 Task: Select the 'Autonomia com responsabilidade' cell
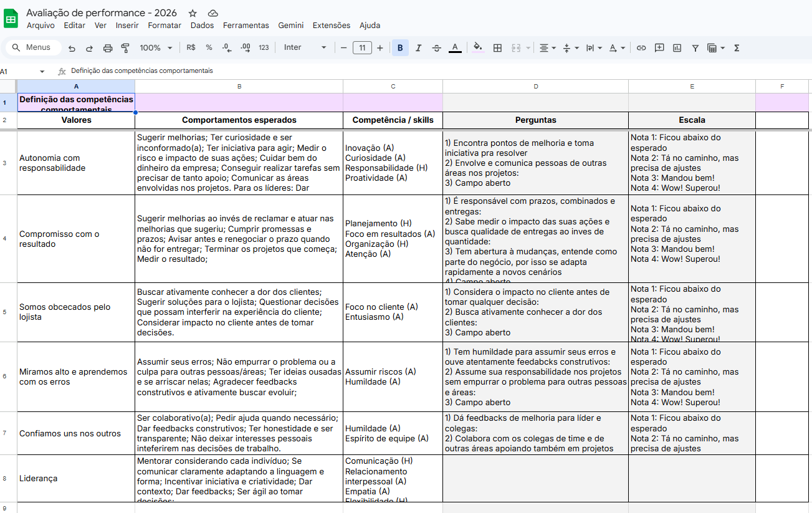(x=76, y=163)
